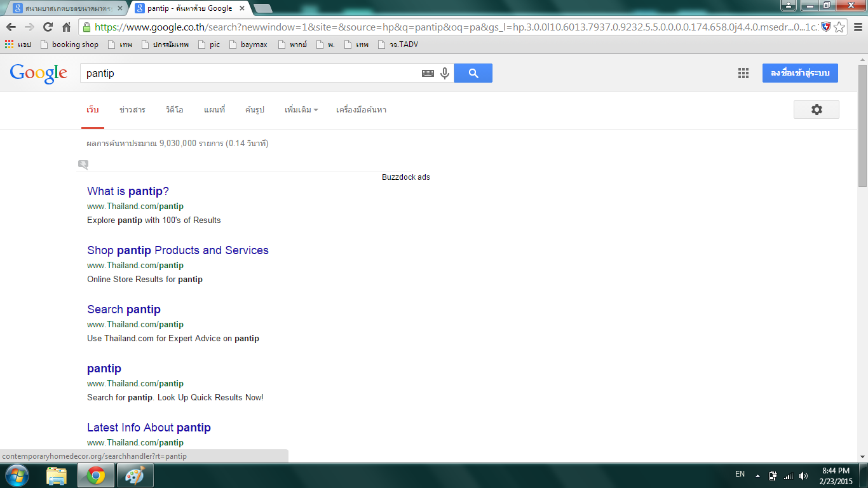Image resolution: width=868 pixels, height=488 pixels.
Task: Launch Paint from the taskbar
Action: [x=135, y=475]
